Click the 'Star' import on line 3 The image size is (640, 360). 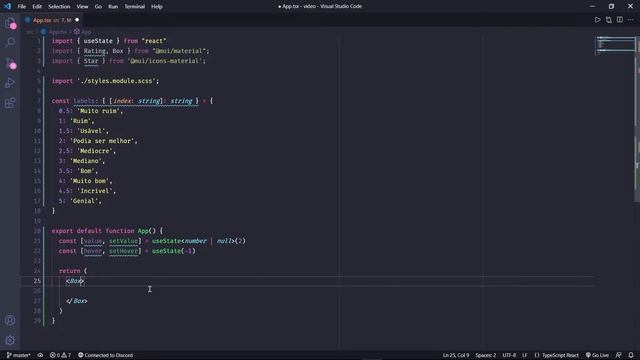(91, 61)
